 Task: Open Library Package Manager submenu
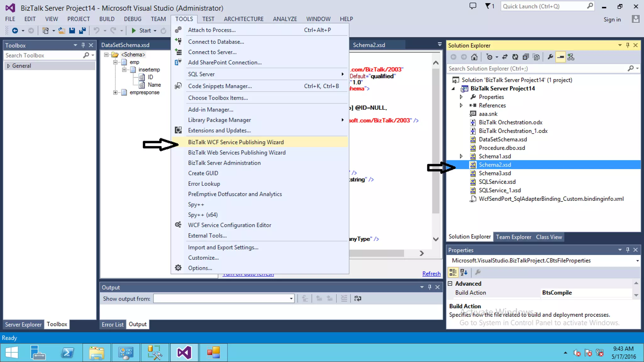(260, 120)
